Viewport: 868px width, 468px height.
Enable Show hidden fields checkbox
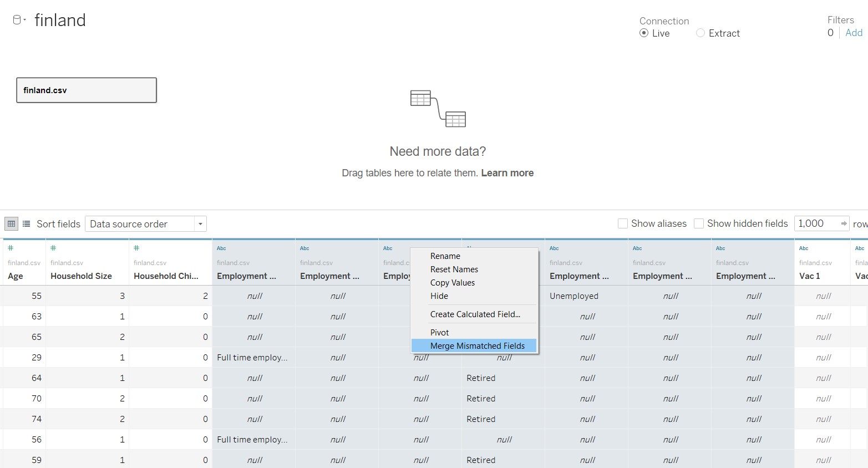click(699, 223)
